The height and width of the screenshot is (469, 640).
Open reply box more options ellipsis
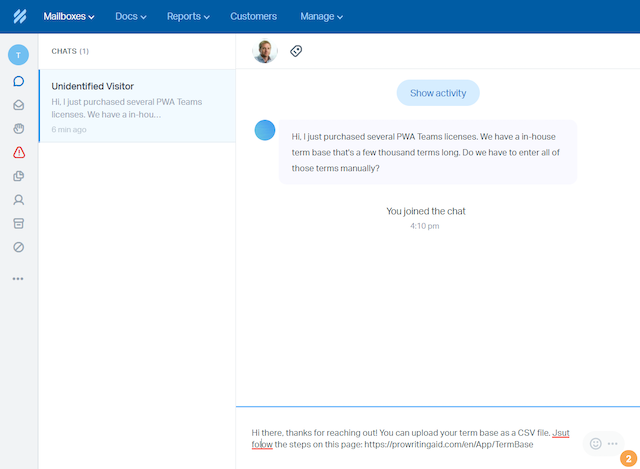coord(613,444)
